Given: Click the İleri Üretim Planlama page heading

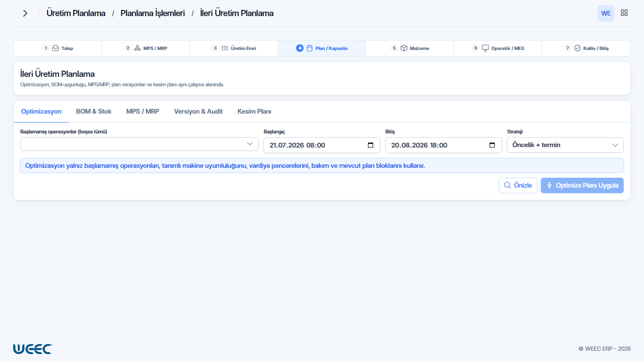Looking at the screenshot, I should 58,74.
